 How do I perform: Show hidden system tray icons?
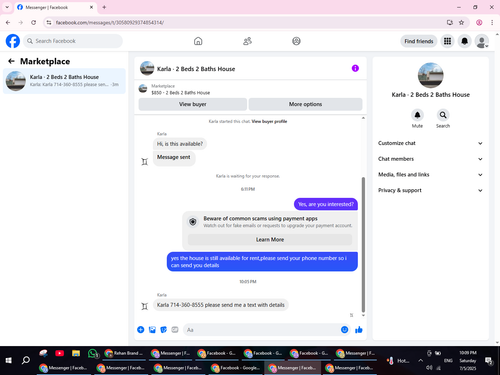point(420,360)
